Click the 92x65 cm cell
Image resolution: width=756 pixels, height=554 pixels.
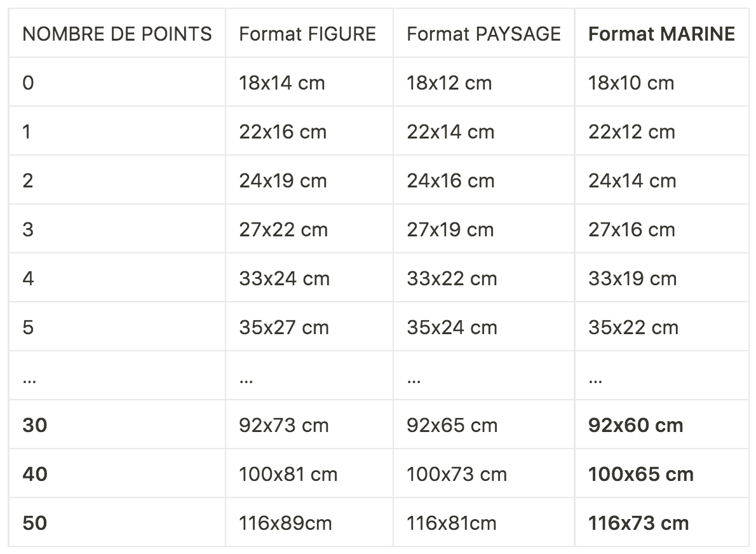[452, 425]
